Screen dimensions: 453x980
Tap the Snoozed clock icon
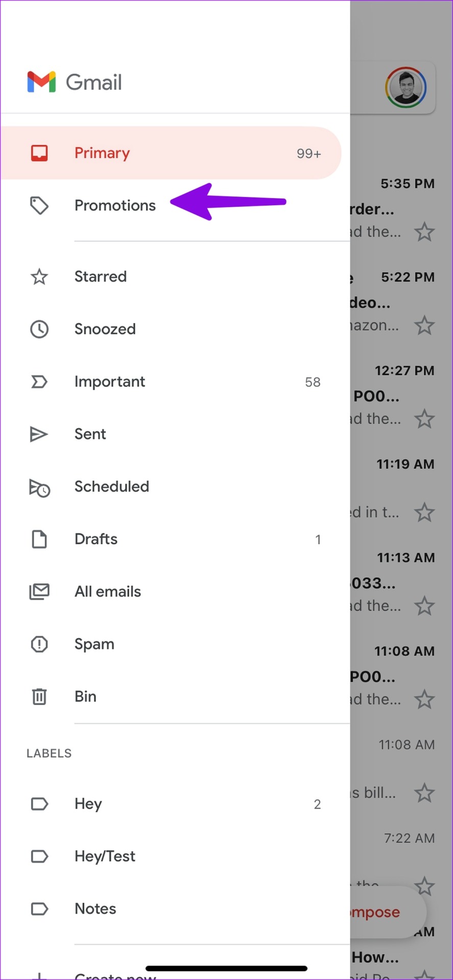pyautogui.click(x=39, y=329)
